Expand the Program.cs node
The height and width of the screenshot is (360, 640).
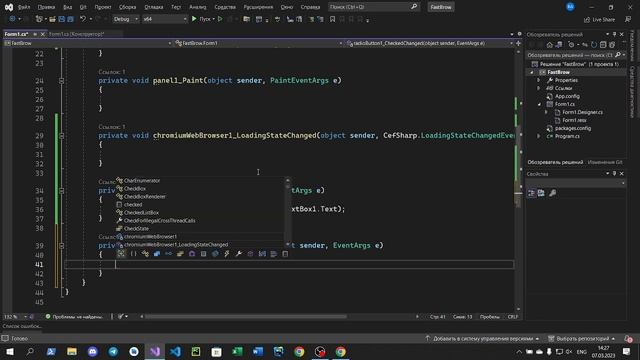[539, 136]
